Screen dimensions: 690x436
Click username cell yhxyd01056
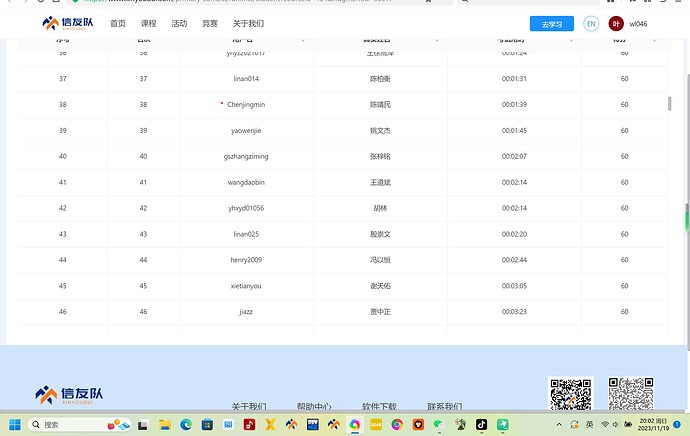click(x=246, y=208)
